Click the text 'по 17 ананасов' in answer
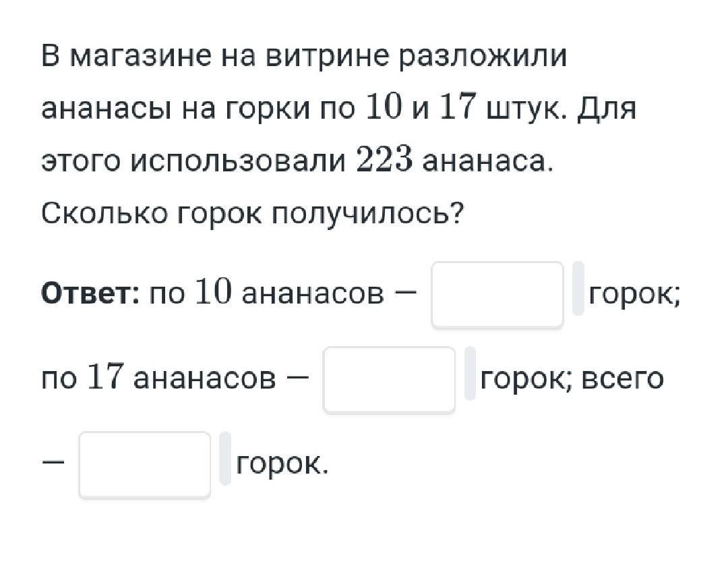 tap(159, 379)
